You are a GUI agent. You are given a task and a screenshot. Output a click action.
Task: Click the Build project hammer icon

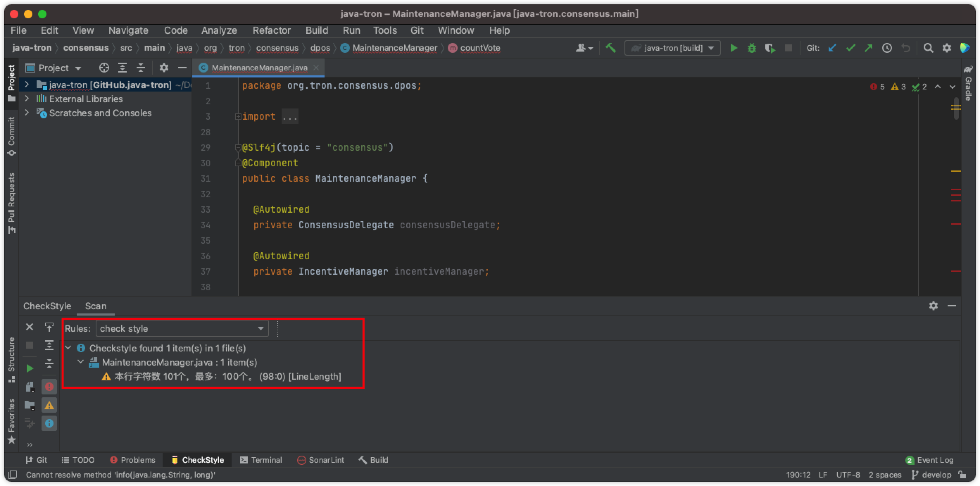(x=611, y=48)
